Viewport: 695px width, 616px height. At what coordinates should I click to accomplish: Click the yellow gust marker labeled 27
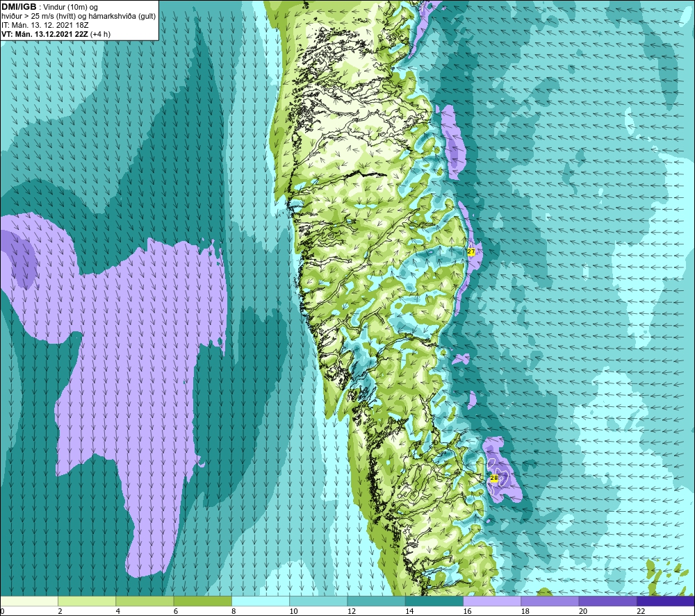471,251
